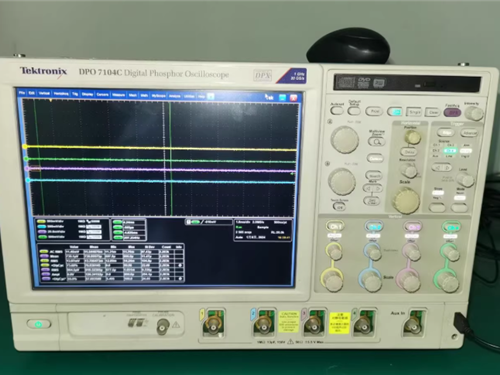Click the Print front-panel button

[374, 111]
